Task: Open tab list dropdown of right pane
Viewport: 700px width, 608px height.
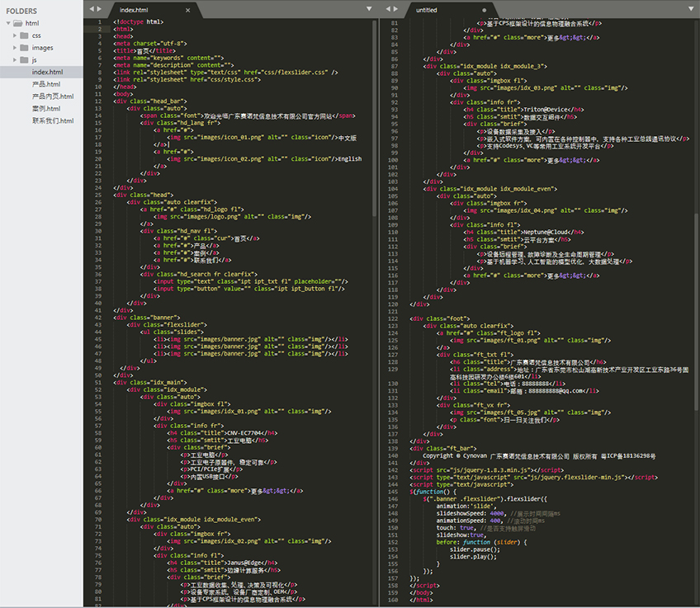Action: pos(692,9)
